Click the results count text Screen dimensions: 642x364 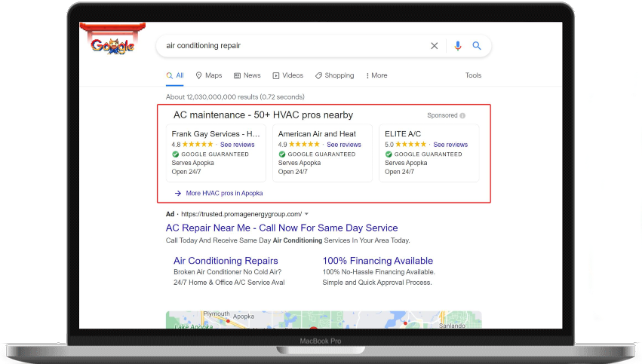(235, 97)
